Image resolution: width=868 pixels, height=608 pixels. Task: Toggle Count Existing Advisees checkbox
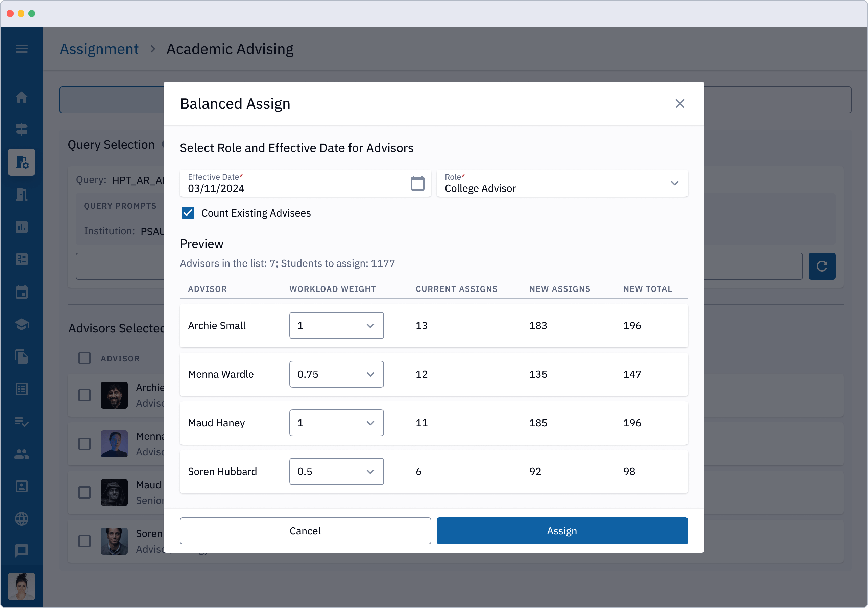pos(188,213)
